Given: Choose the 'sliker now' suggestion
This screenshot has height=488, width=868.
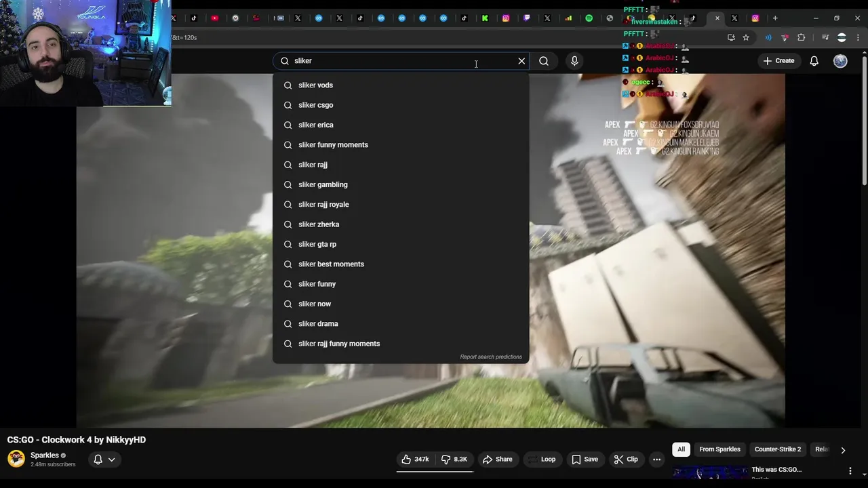Looking at the screenshot, I should coord(401,304).
